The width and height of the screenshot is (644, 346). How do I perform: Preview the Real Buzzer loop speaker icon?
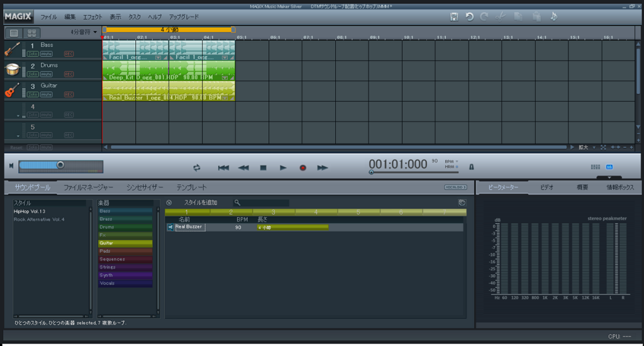[170, 227]
